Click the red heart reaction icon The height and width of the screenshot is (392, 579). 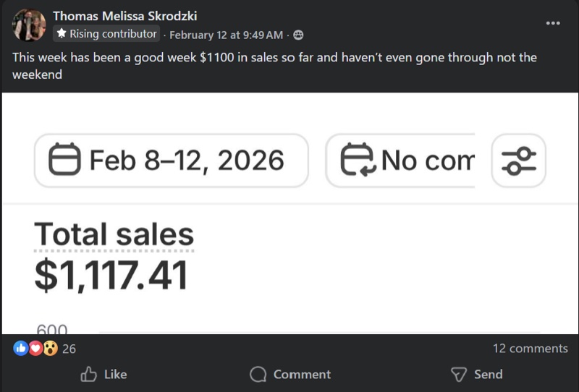35,349
